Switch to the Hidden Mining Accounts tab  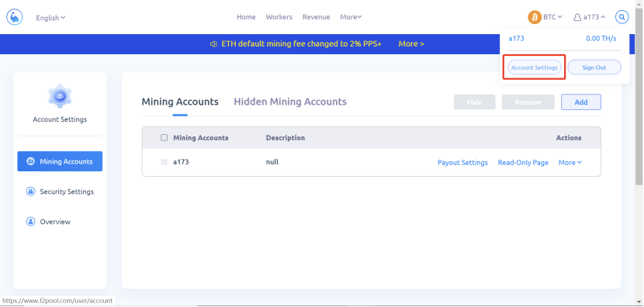pos(290,102)
